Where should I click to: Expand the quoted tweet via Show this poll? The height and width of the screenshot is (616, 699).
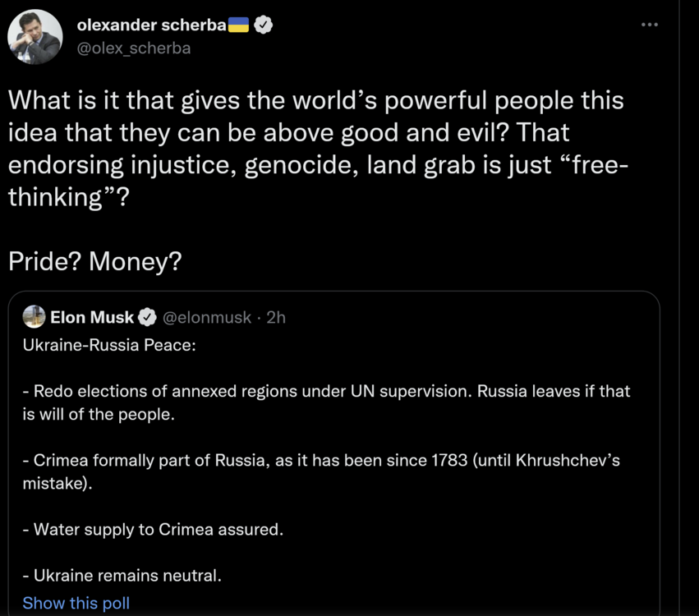coord(76,603)
